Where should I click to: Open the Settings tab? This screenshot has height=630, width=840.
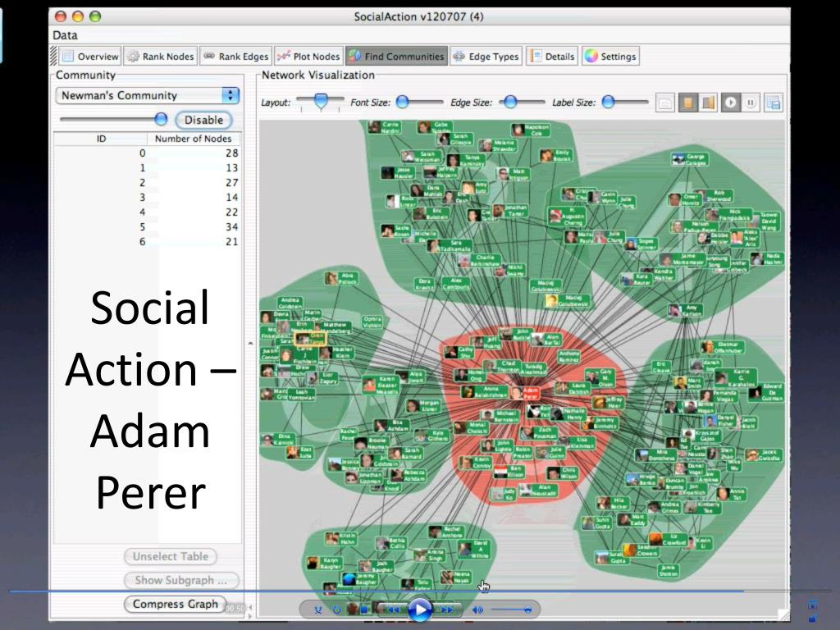pyautogui.click(x=610, y=57)
